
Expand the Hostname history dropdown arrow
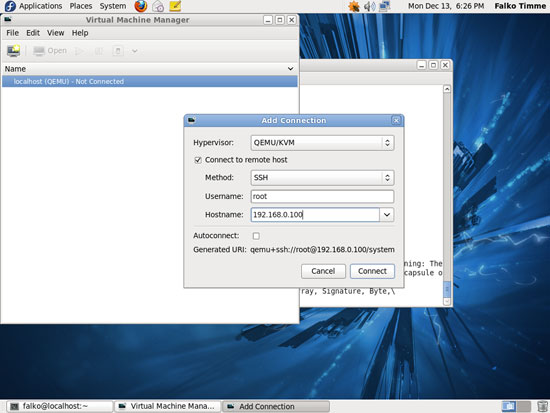point(387,215)
